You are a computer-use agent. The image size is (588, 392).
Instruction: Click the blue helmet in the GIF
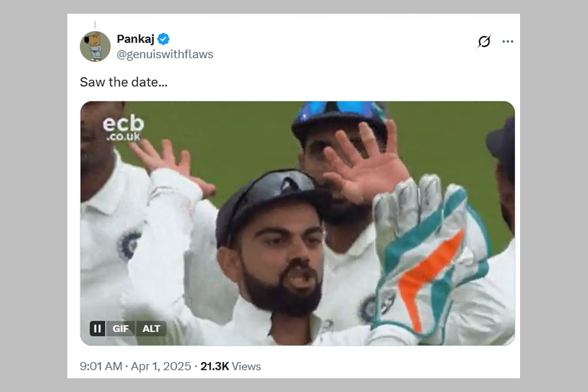click(x=338, y=115)
